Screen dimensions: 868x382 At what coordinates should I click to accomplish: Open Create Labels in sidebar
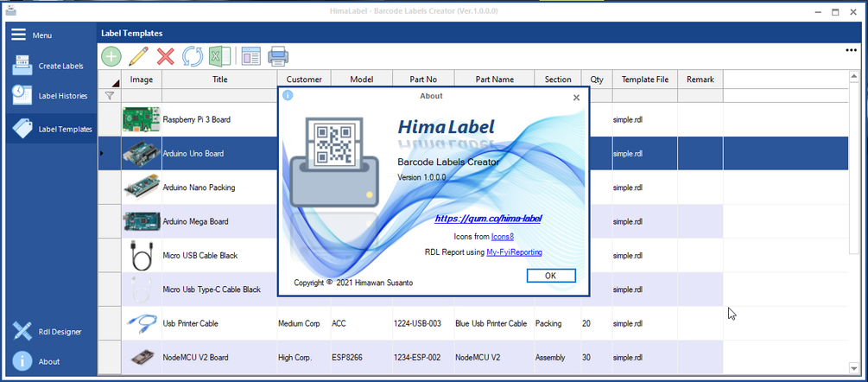(x=51, y=66)
